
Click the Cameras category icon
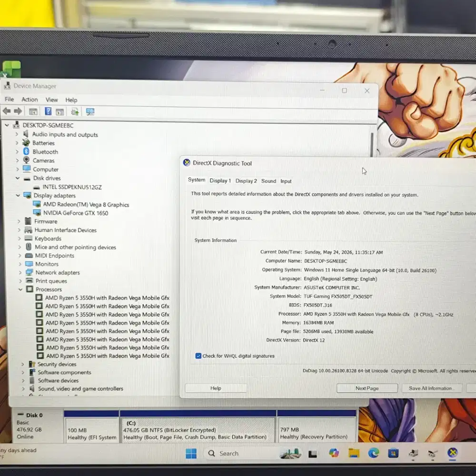(x=27, y=160)
